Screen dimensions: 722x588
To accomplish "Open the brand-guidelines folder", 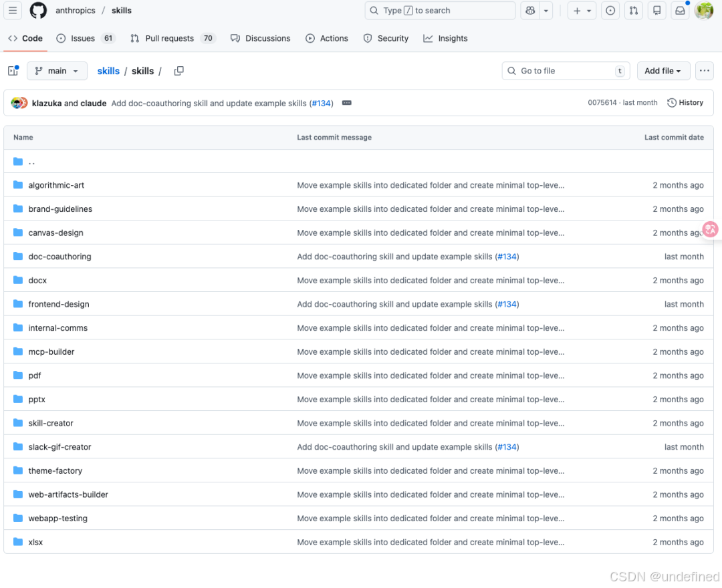I will [x=60, y=209].
